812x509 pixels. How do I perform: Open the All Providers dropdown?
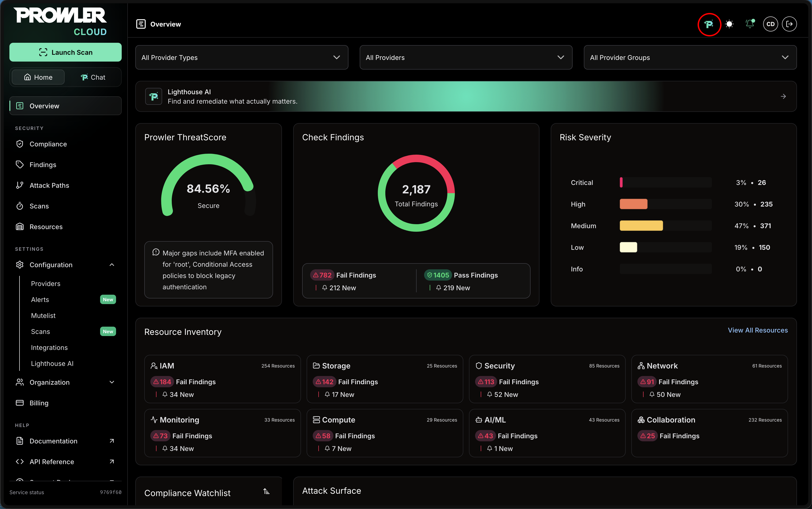(x=466, y=58)
